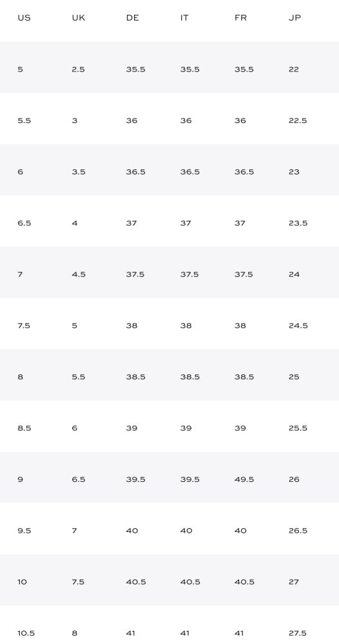339x644 pixels.
Task: Select UK size 4.5 cell
Action: point(79,274)
